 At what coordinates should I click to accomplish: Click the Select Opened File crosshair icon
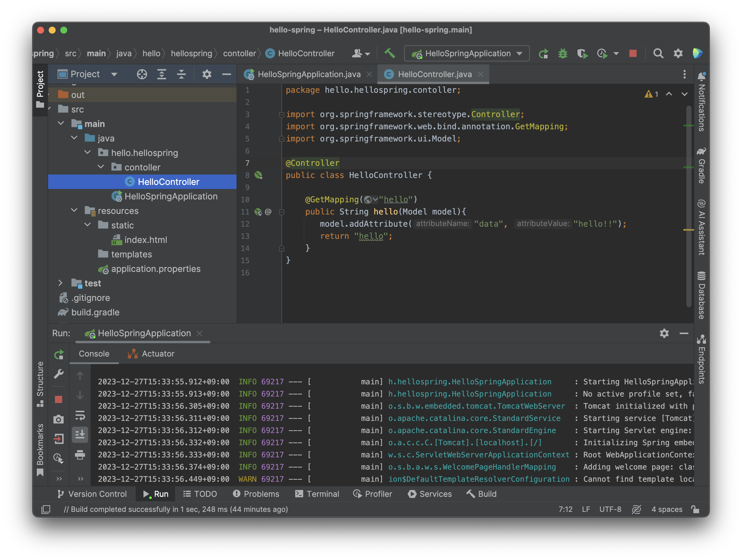[x=142, y=74]
